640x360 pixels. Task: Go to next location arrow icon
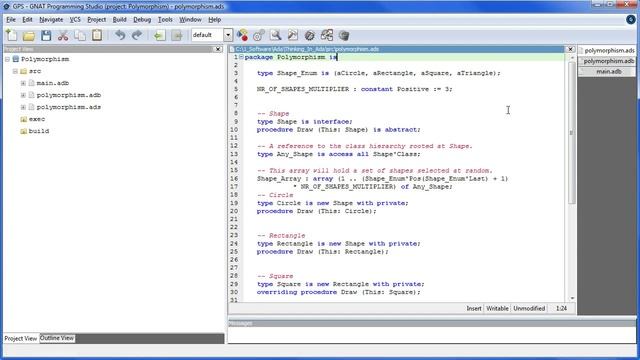click(177, 36)
